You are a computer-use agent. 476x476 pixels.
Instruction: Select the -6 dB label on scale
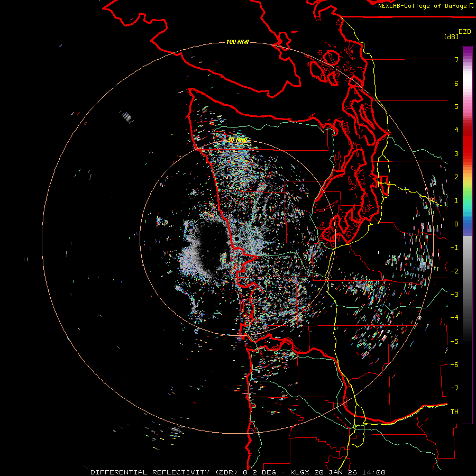point(454,365)
